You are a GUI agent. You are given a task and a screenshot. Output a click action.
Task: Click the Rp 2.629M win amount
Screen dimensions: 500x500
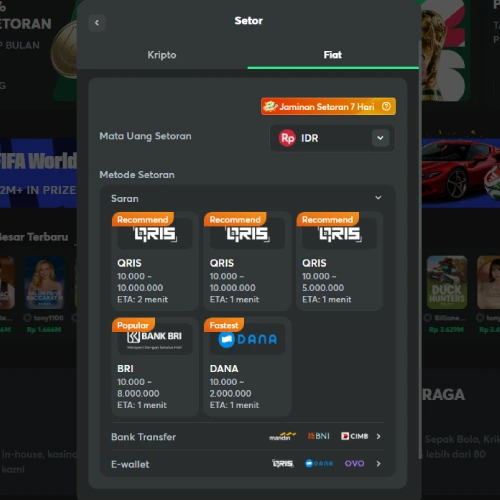446,330
